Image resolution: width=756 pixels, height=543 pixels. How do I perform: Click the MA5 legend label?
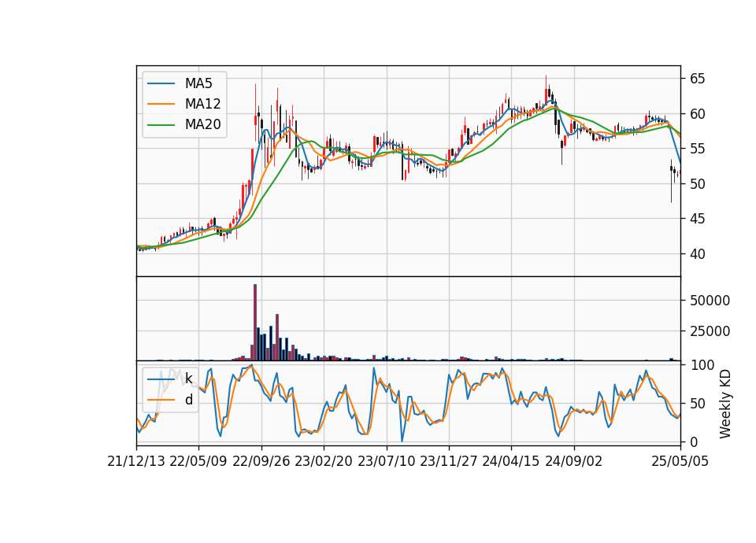(198, 83)
